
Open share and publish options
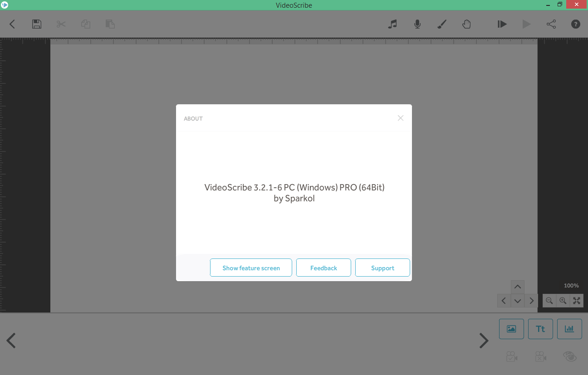click(551, 24)
